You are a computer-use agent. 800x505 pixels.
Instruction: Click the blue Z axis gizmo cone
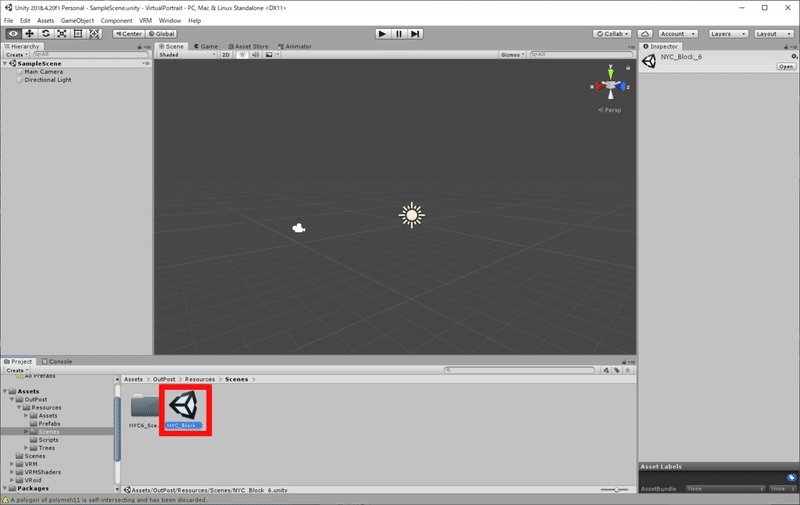click(621, 86)
